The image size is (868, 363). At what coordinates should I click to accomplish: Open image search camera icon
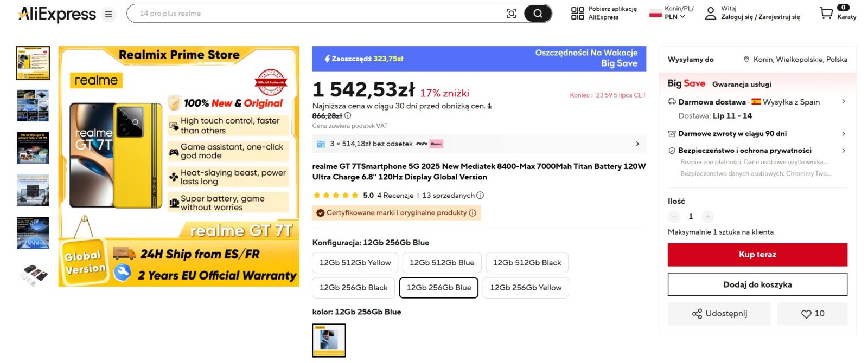(511, 14)
